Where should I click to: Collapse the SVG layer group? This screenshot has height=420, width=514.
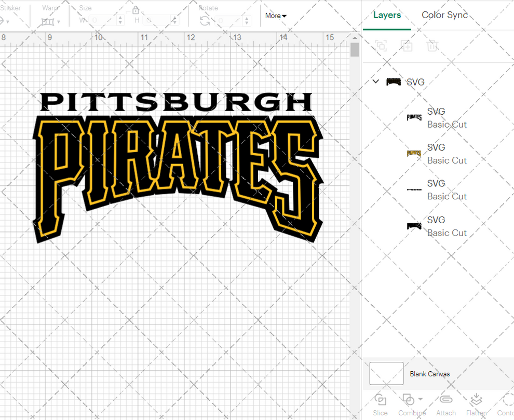coord(375,82)
